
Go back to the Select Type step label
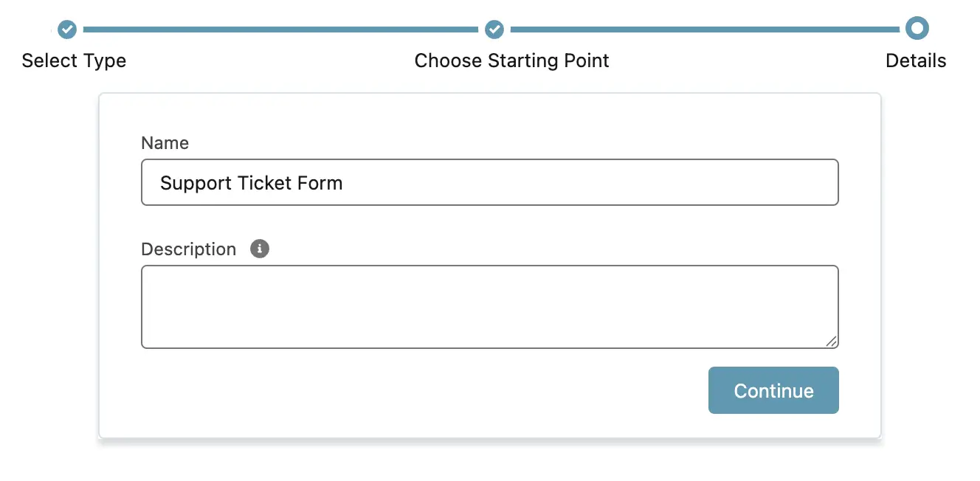(74, 60)
